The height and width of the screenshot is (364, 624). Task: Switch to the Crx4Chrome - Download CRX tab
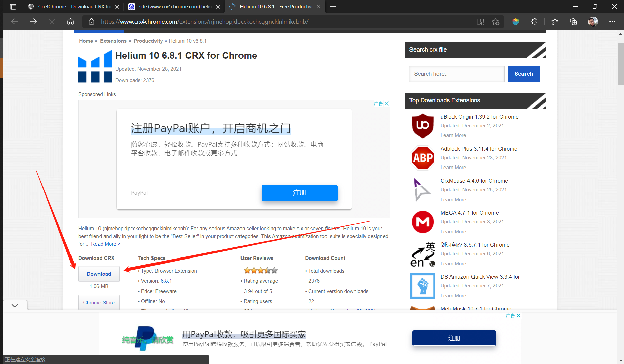74,7
